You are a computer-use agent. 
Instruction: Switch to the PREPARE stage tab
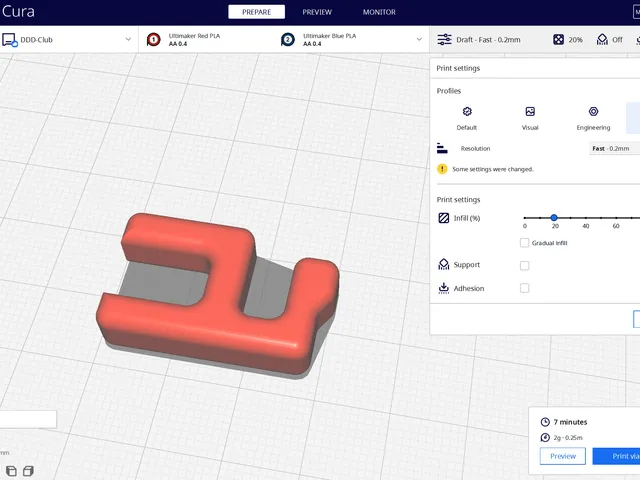click(256, 12)
